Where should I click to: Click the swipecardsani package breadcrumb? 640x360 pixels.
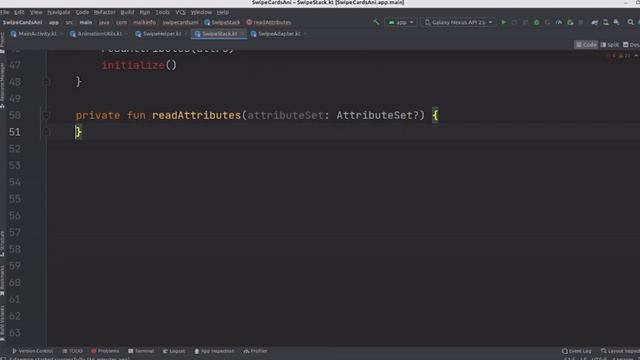click(x=180, y=22)
